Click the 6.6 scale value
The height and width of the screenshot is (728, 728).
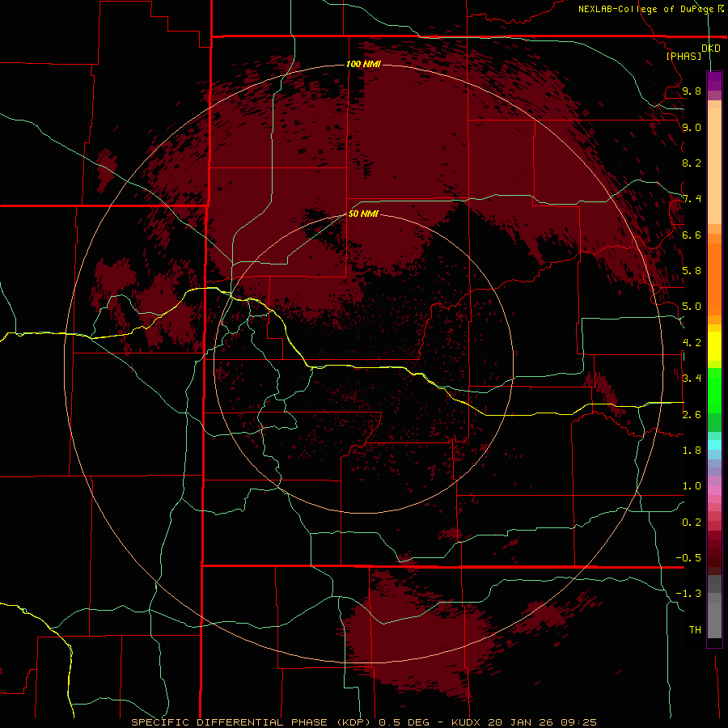(x=692, y=235)
